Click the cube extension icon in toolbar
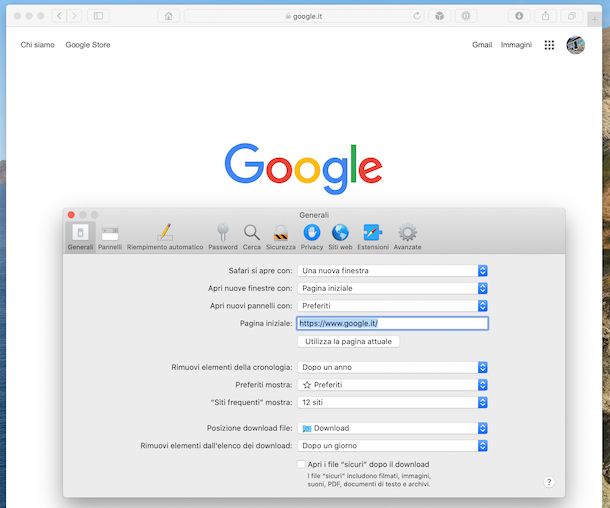 tap(440, 16)
